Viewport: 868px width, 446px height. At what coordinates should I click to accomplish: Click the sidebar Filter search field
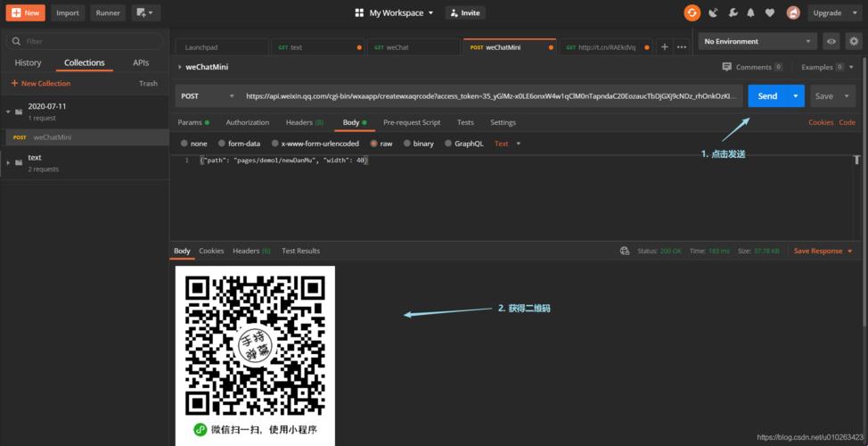pos(85,41)
